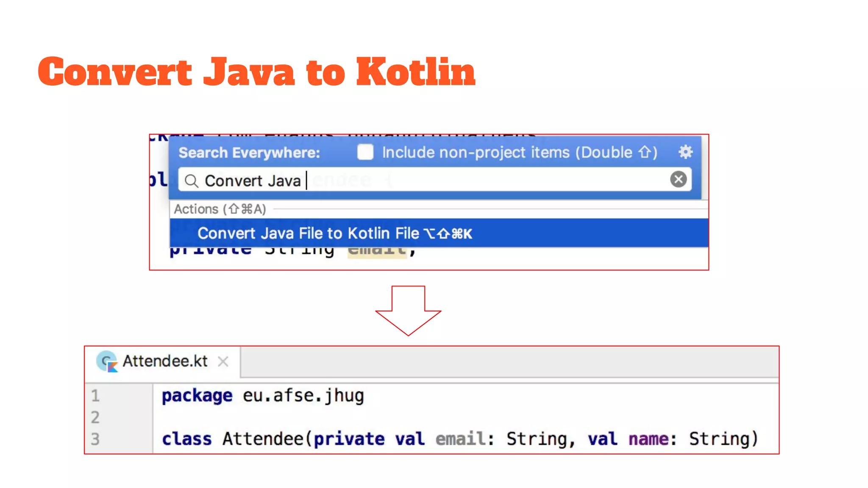Screen dimensions: 868x488
Task: Click the magnifier icon in search box
Action: pyautogui.click(x=192, y=181)
